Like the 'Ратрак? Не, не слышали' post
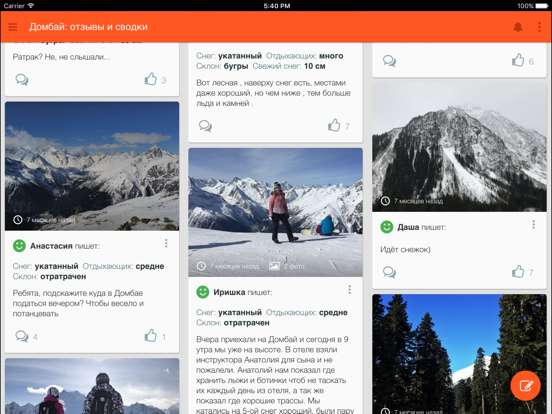 coord(151,79)
